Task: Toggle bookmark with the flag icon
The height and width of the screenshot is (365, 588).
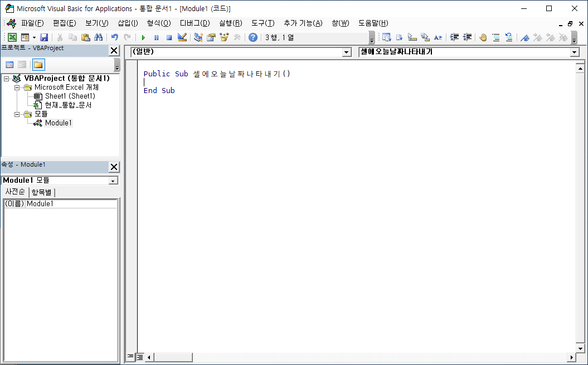Action: [525, 37]
